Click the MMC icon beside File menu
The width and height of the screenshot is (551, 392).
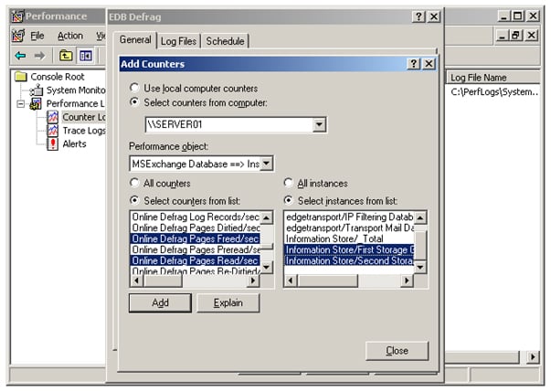click(18, 36)
